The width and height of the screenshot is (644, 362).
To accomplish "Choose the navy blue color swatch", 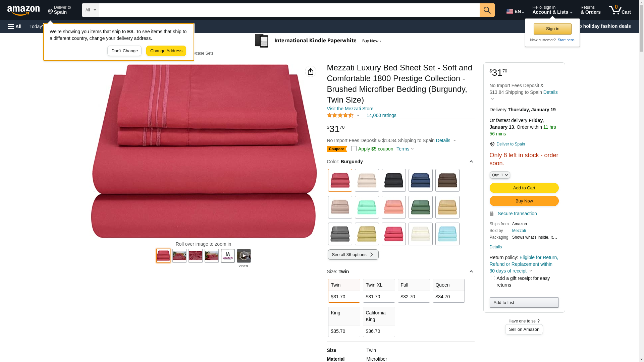I will 421,180.
